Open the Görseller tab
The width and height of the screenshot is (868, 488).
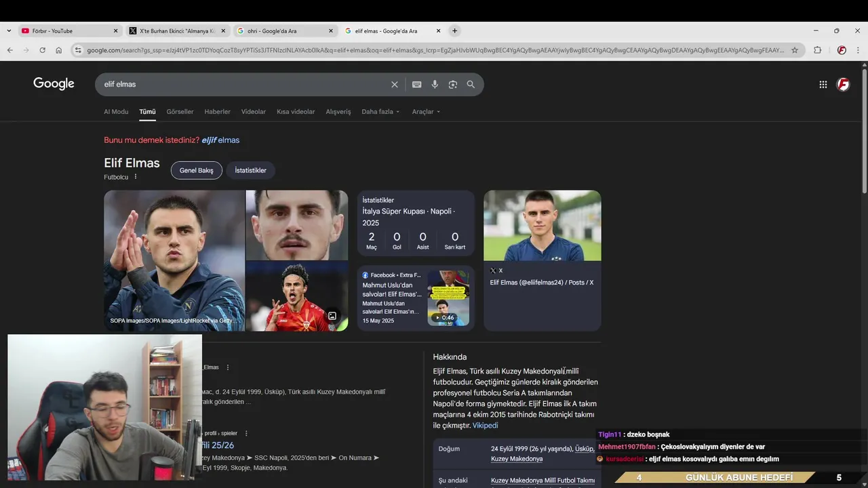click(x=180, y=112)
